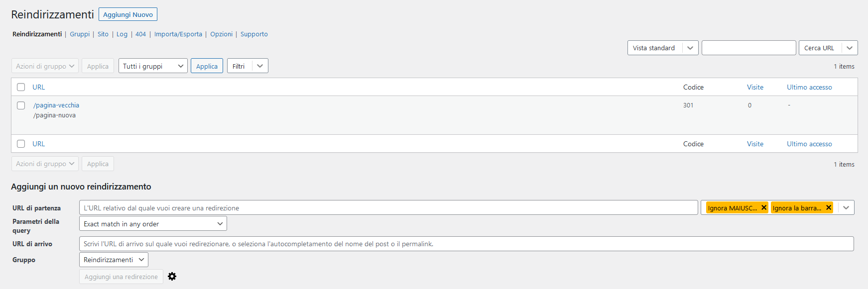This screenshot has width=868, height=289.
Task: Switch to the Gruppi tab
Action: 80,34
